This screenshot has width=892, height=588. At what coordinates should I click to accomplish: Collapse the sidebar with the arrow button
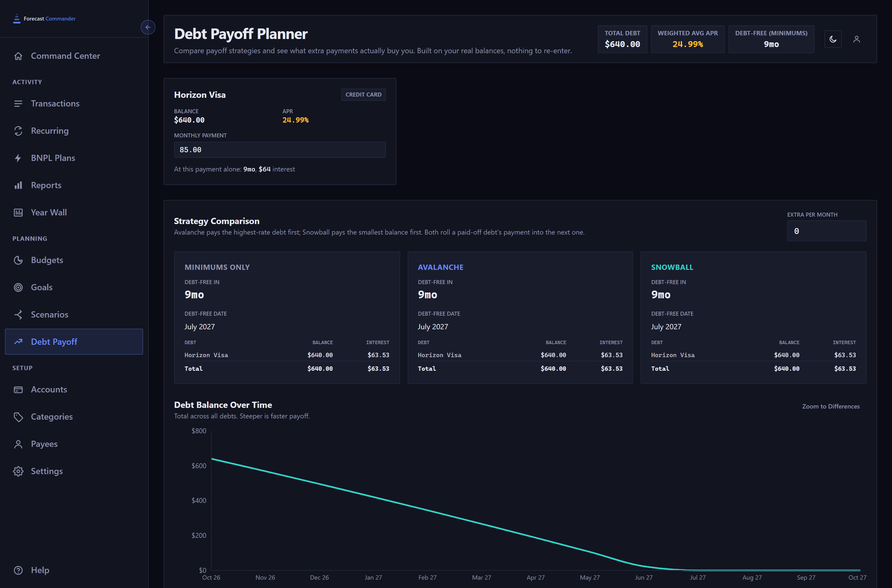[148, 27]
